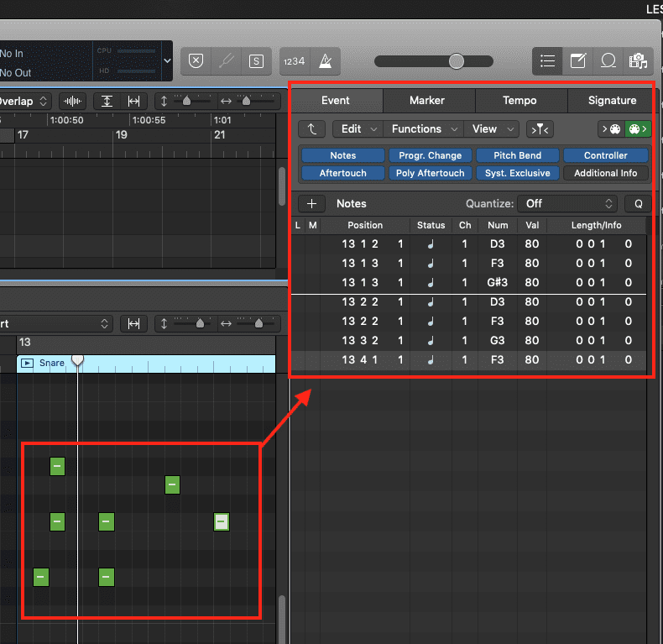663x644 pixels.
Task: Toggle the Additional Info button
Action: click(605, 173)
